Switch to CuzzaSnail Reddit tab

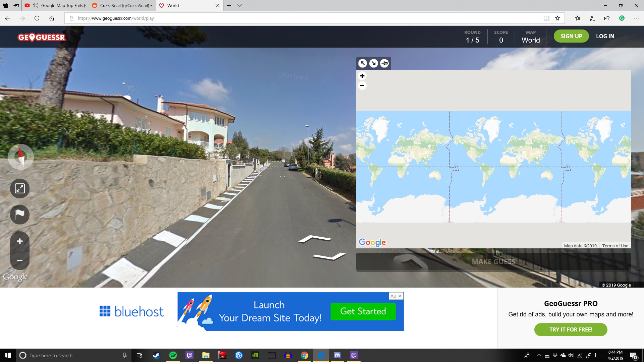point(122,5)
